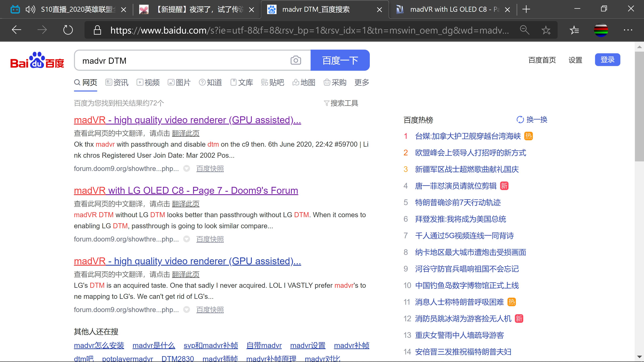Select the 图片 search category
This screenshot has width=644, height=362.
click(179, 82)
